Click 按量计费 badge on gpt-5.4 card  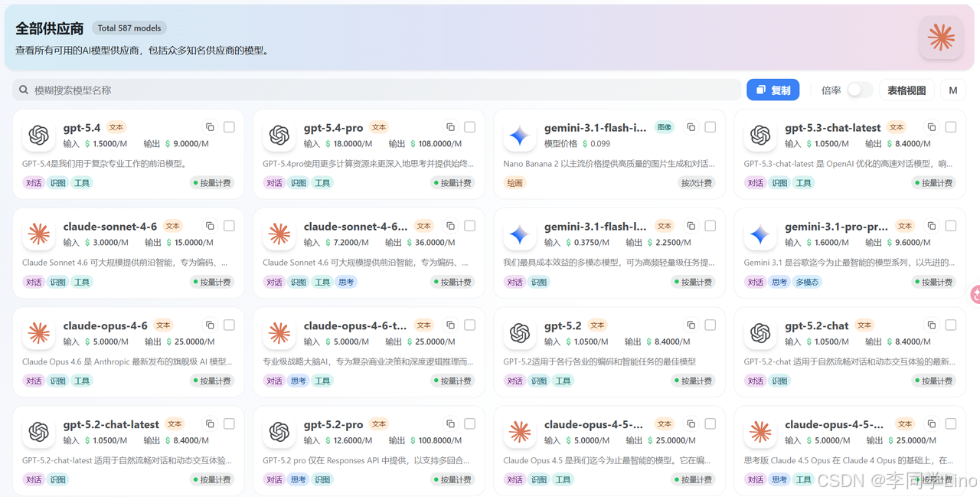[212, 183]
